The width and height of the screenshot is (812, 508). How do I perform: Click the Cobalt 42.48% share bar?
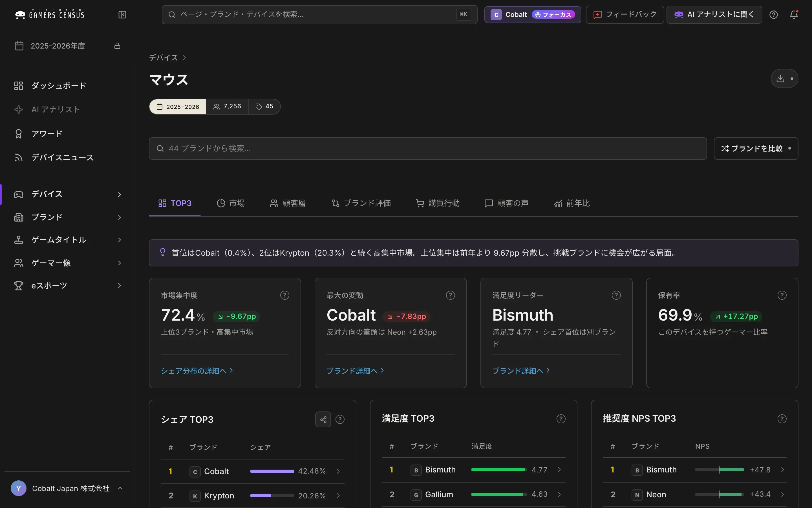click(272, 471)
